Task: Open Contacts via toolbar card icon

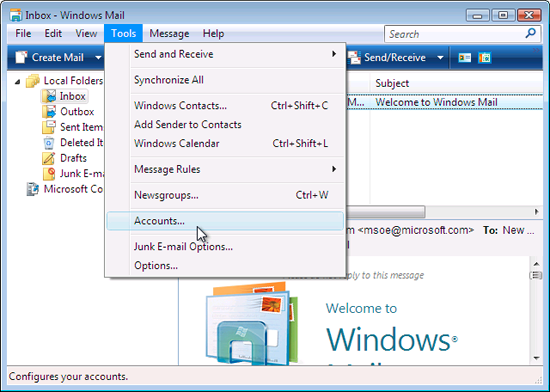Action: pyautogui.click(x=465, y=58)
